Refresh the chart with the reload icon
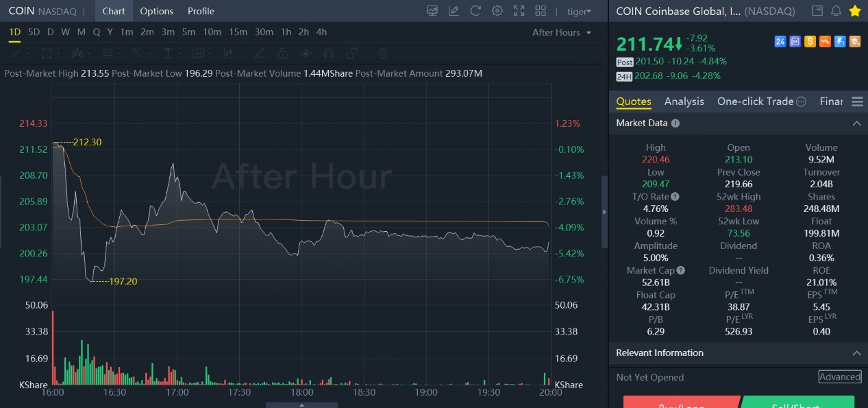The width and height of the screenshot is (868, 408). click(x=475, y=11)
